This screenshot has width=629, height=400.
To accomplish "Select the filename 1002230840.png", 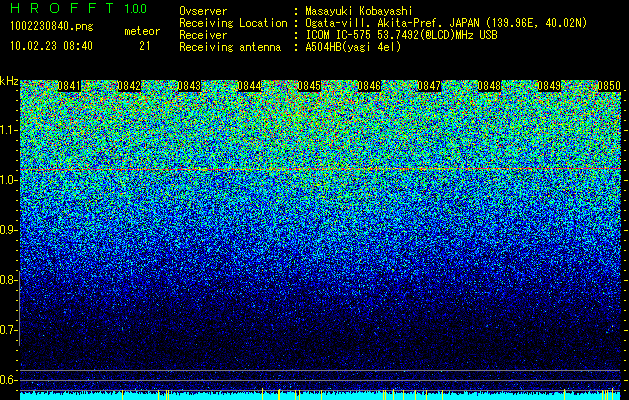I will coord(52,26).
